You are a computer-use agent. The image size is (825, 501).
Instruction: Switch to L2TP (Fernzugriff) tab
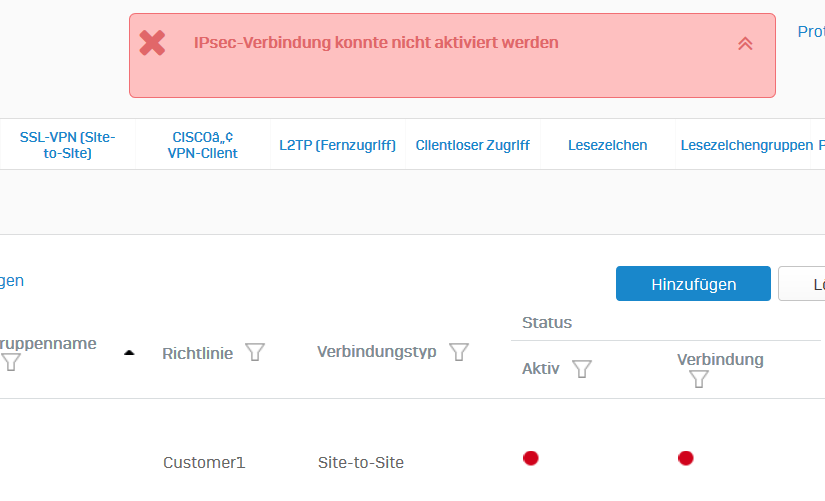pyautogui.click(x=337, y=145)
